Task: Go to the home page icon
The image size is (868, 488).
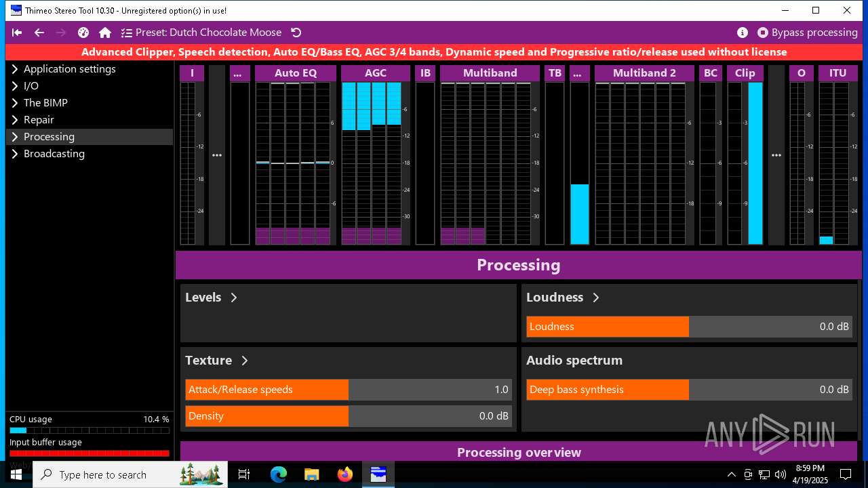Action: (x=105, y=33)
